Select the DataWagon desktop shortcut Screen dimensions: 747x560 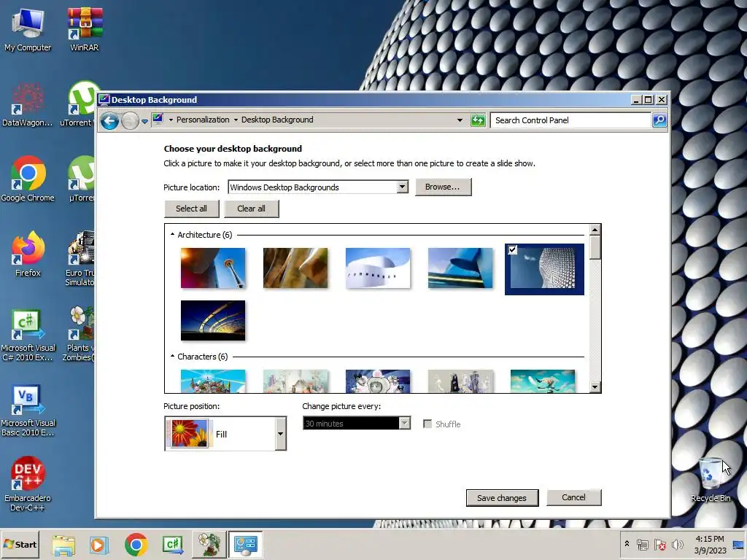point(28,105)
